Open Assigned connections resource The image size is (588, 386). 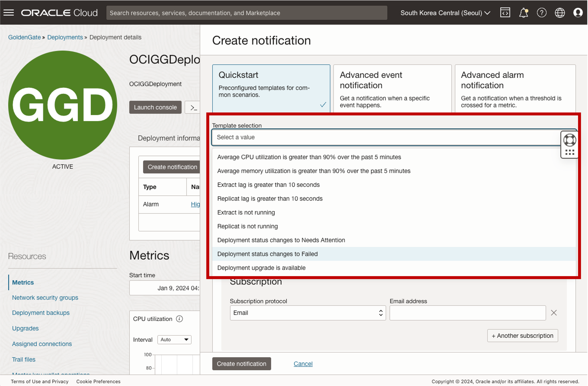coord(42,344)
